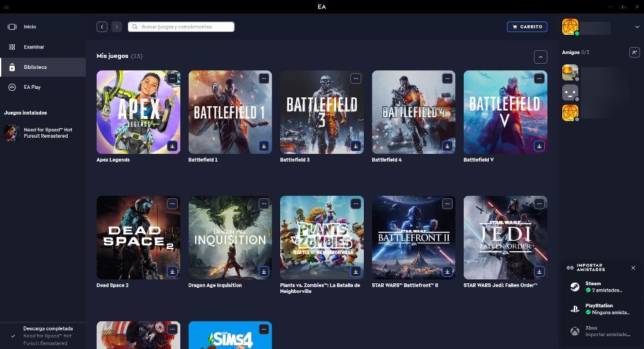Open the Carrito cart button
Screen dimensions: 644x349
tap(527, 26)
